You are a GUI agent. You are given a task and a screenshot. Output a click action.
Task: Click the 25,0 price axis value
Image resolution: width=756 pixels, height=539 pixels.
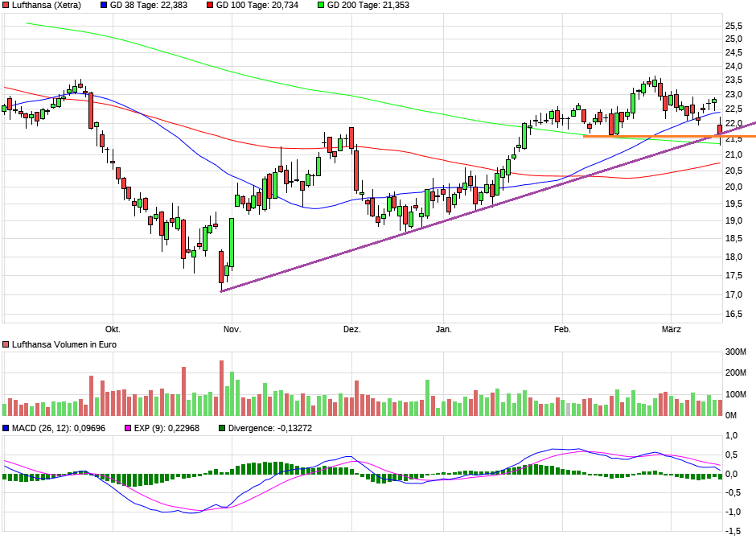[x=733, y=39]
